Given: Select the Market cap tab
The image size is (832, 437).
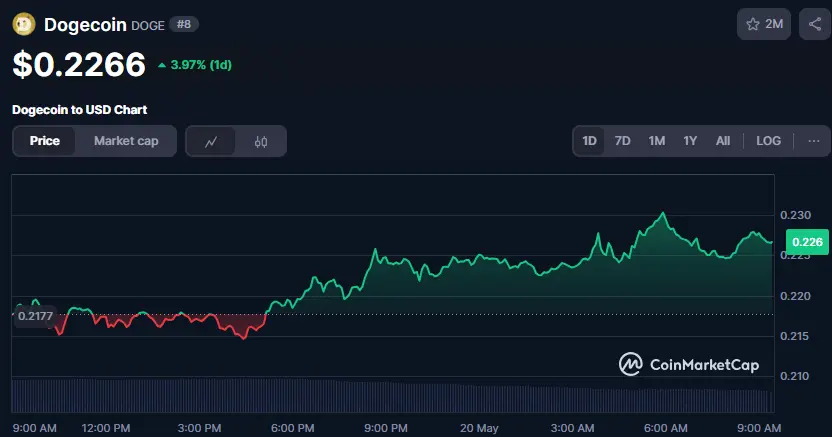Looking at the screenshot, I should (x=126, y=141).
